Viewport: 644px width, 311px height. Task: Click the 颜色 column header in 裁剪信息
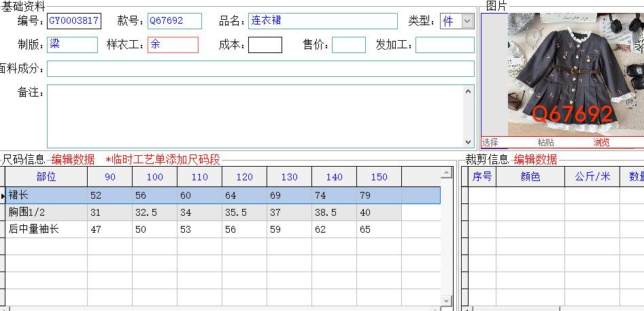(530, 177)
